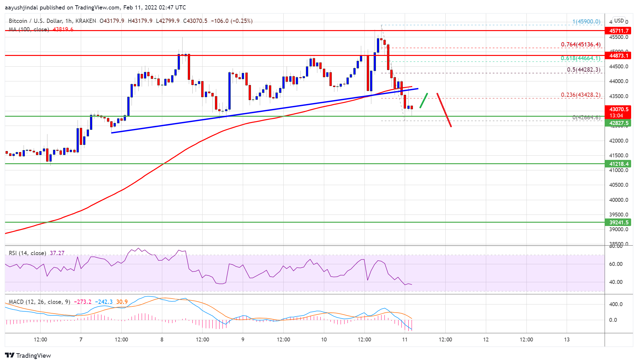Click the red projected downward arrow line
Viewport: 638px width, 364px height.
pos(444,110)
